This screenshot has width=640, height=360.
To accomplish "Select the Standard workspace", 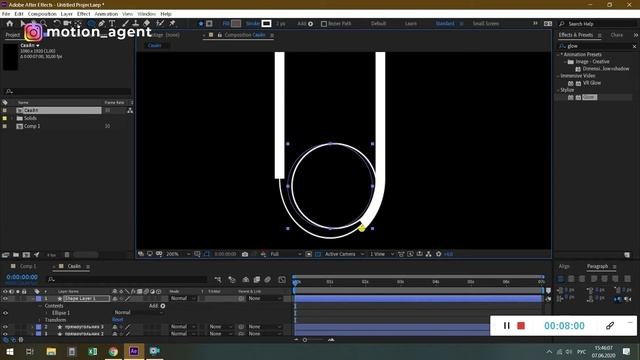I will click(445, 24).
